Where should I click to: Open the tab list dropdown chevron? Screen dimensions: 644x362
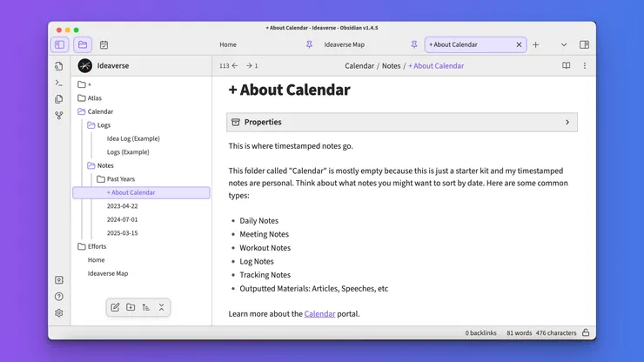coord(564,44)
